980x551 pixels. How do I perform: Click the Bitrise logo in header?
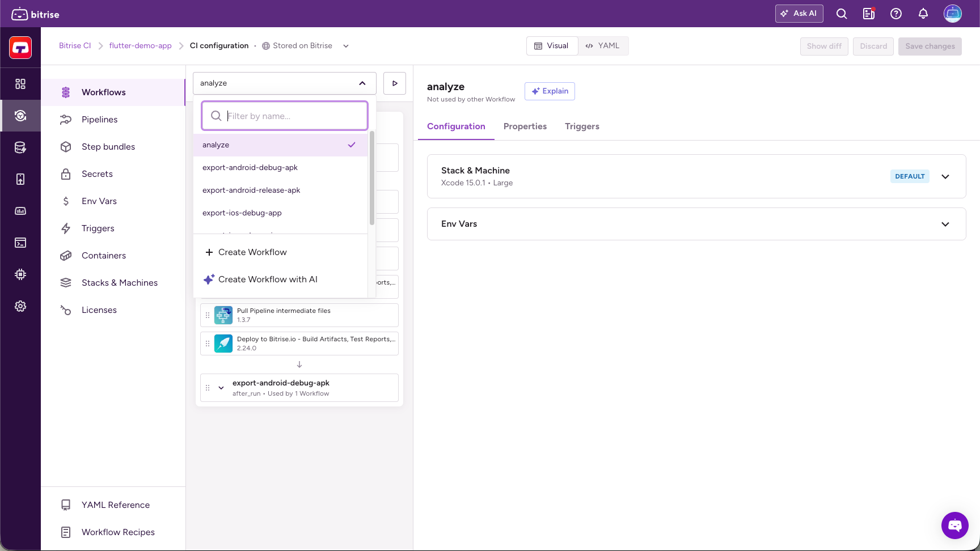[35, 14]
